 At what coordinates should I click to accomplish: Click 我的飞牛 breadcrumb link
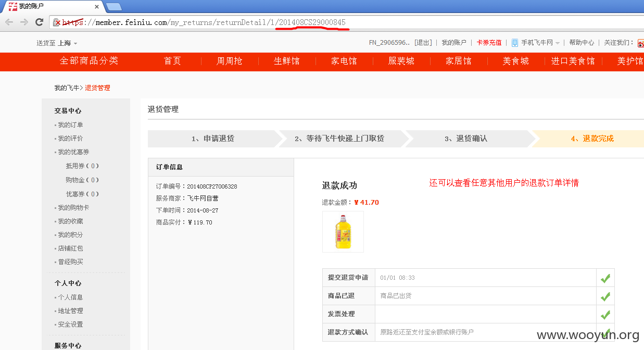tap(67, 88)
